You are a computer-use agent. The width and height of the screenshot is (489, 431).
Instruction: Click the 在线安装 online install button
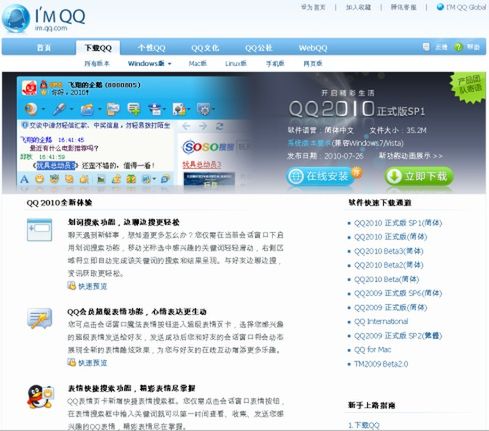pyautogui.click(x=320, y=176)
